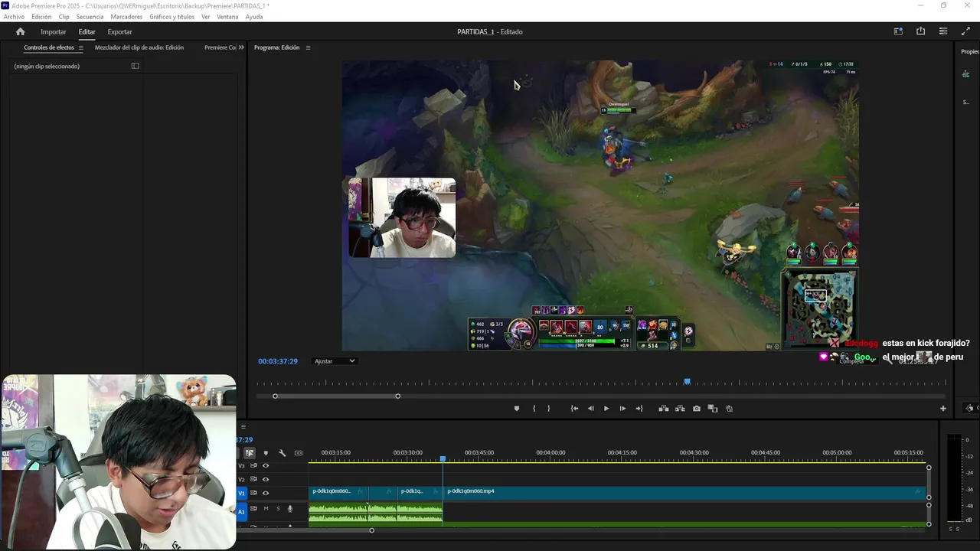Screen dimensions: 980x551
Task: Click the proxy toggle icon in transport bar
Action: 729,409
